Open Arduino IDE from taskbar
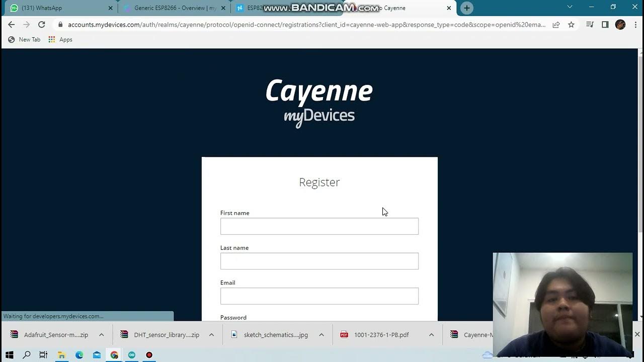The height and width of the screenshot is (362, 644). pyautogui.click(x=132, y=355)
